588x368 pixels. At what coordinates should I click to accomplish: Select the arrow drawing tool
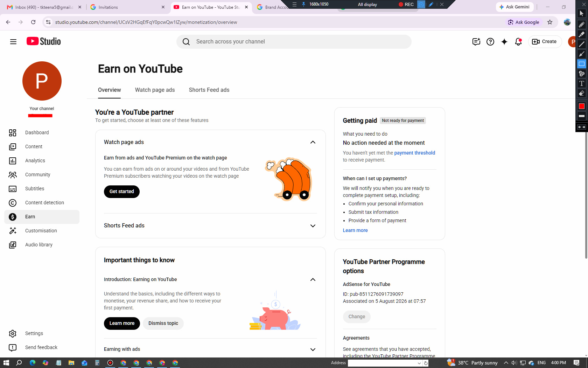(x=582, y=54)
